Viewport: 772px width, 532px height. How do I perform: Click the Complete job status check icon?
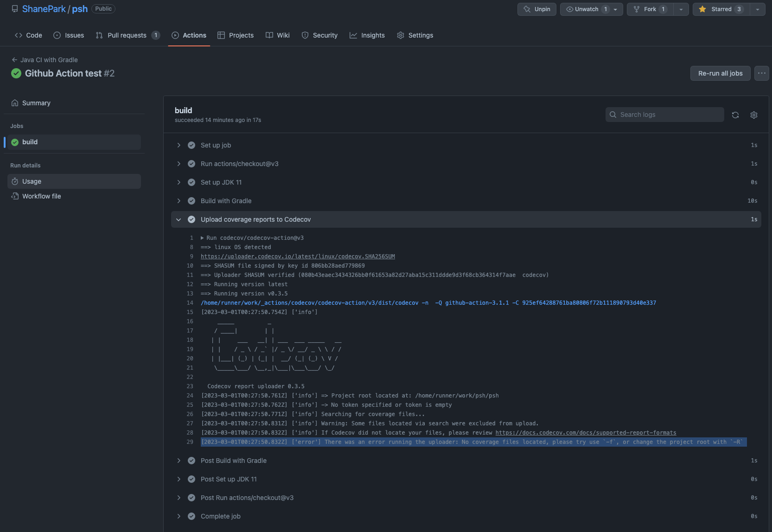click(191, 516)
